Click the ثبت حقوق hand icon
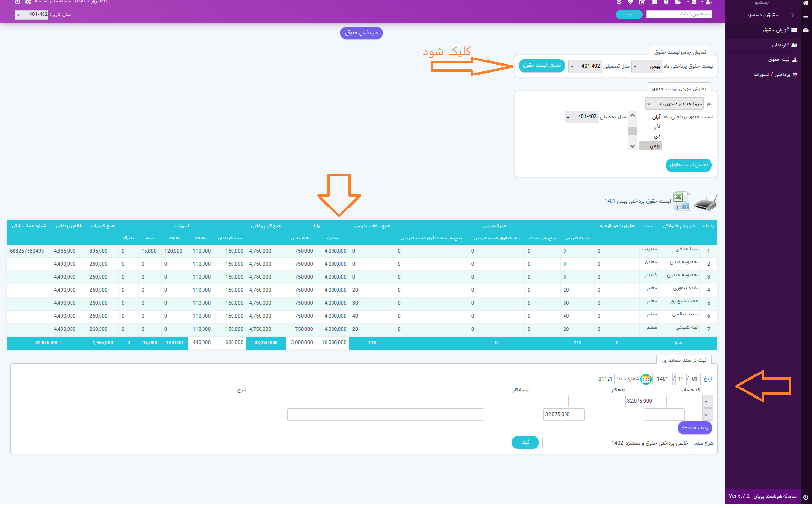The height and width of the screenshot is (508, 812). point(795,60)
